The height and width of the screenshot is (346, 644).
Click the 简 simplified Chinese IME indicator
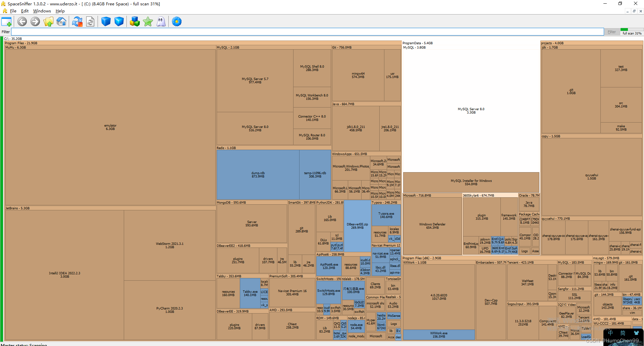(x=623, y=333)
